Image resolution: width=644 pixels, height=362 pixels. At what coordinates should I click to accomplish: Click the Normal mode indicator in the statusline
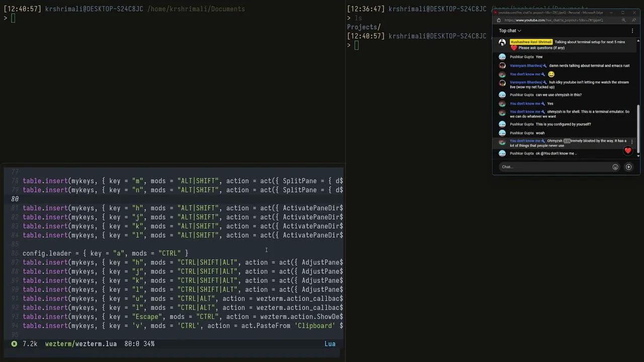click(x=14, y=343)
